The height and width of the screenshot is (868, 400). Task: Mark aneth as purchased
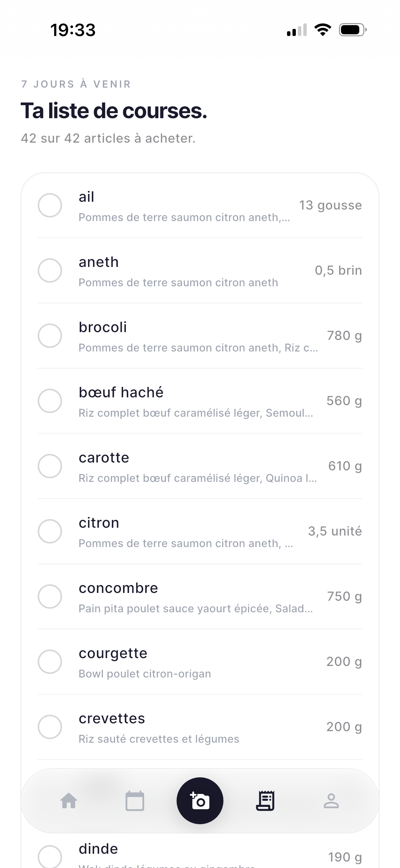tap(50, 270)
